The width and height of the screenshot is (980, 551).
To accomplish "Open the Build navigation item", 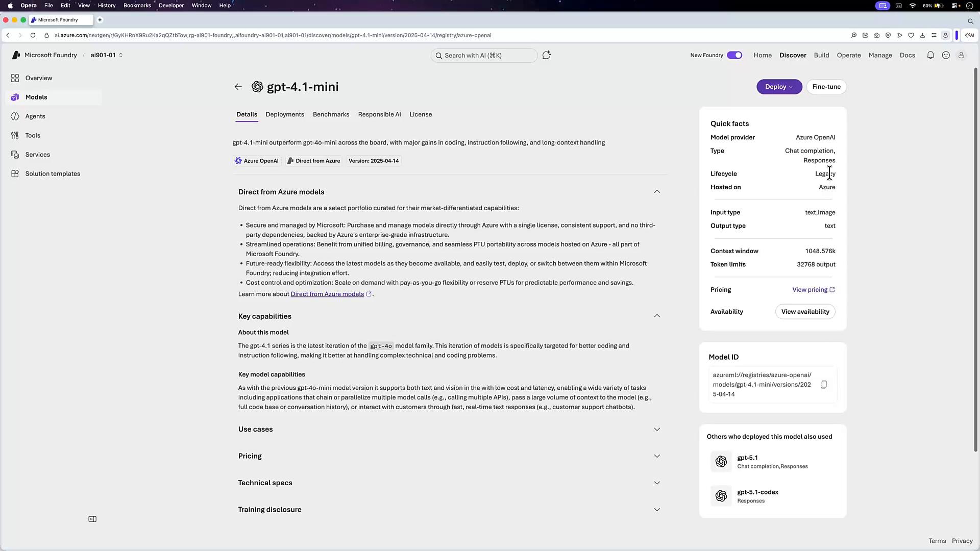I will tap(821, 55).
